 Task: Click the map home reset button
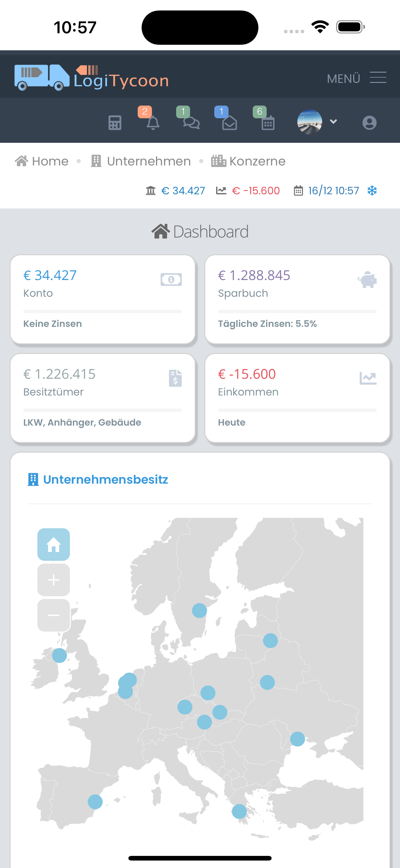54,545
